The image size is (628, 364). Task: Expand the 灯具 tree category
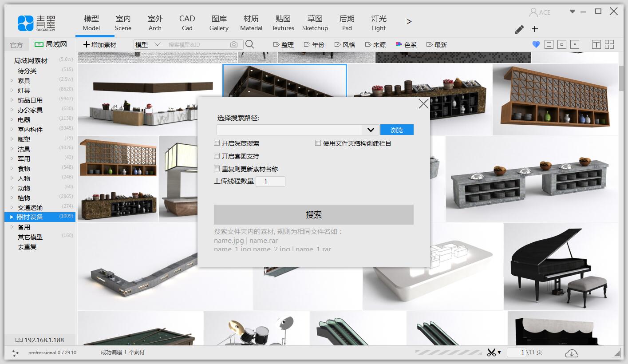[12, 91]
